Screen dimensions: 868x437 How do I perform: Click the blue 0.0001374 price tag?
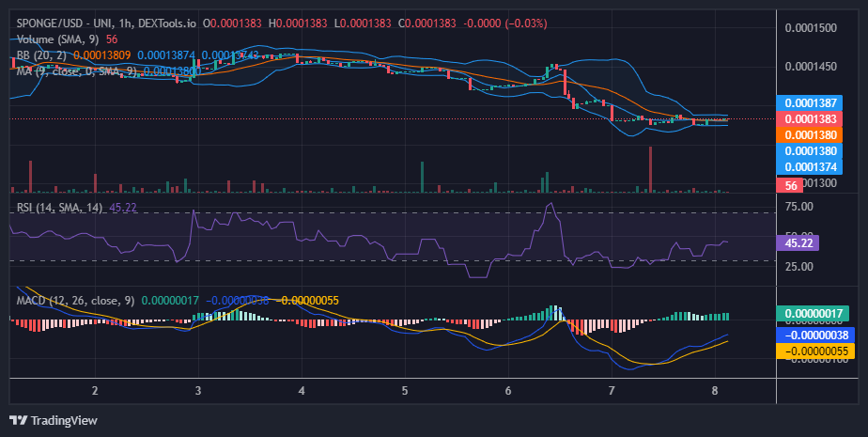click(x=810, y=166)
